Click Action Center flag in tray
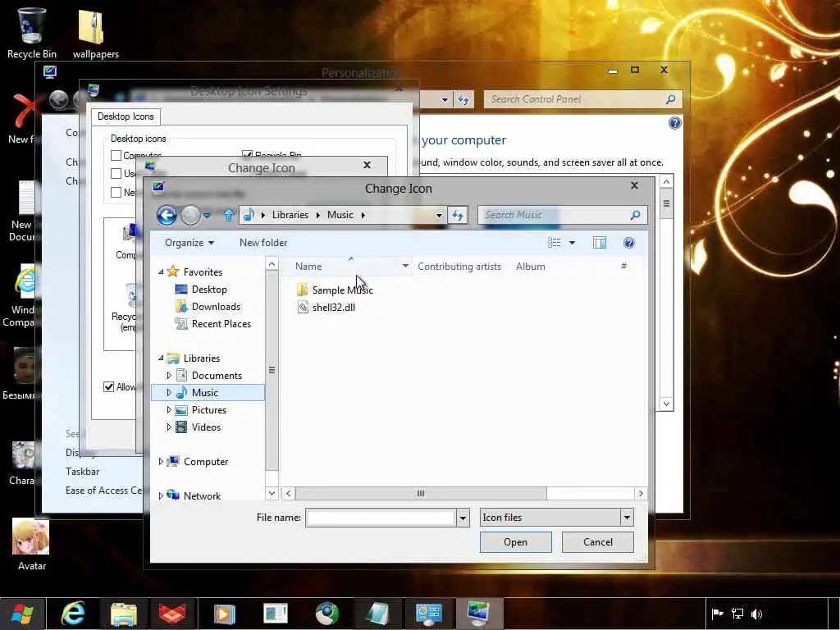 coord(717,614)
